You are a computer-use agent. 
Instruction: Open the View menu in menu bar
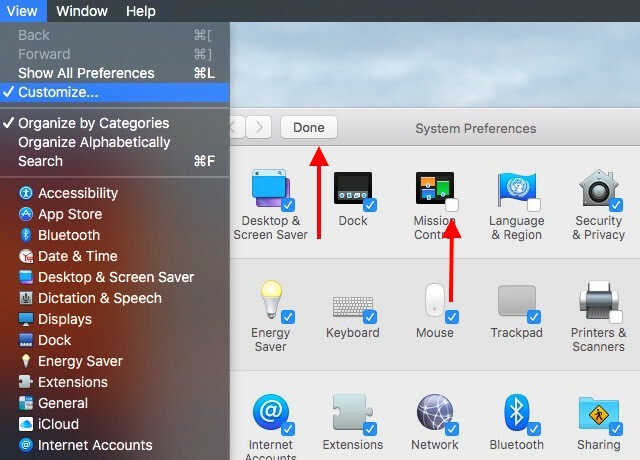pos(22,11)
